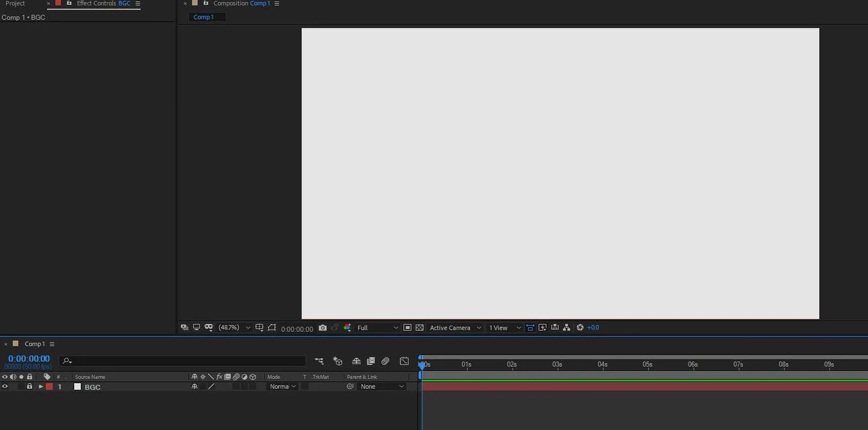Image resolution: width=868 pixels, height=430 pixels.
Task: Open the Choose grid and guide options icon
Action: pos(259,328)
